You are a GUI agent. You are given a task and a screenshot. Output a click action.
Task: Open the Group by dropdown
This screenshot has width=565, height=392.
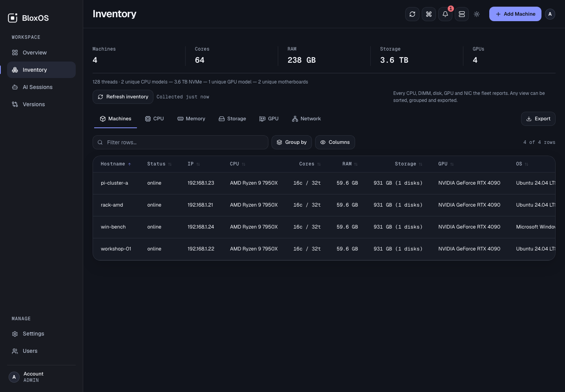pos(292,142)
